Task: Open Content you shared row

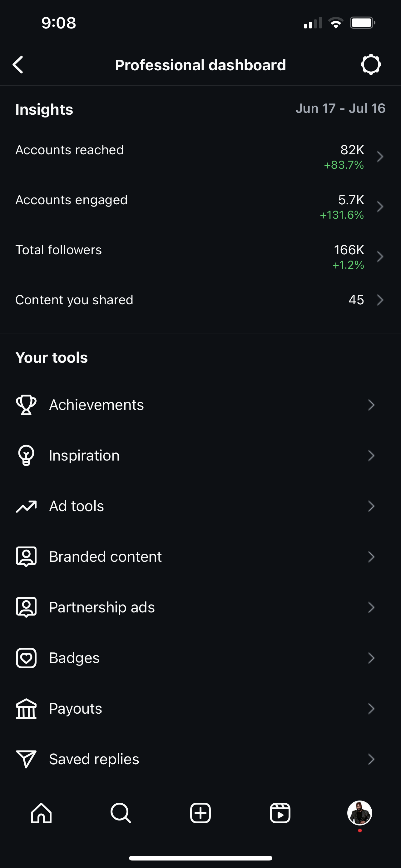Action: [x=200, y=300]
